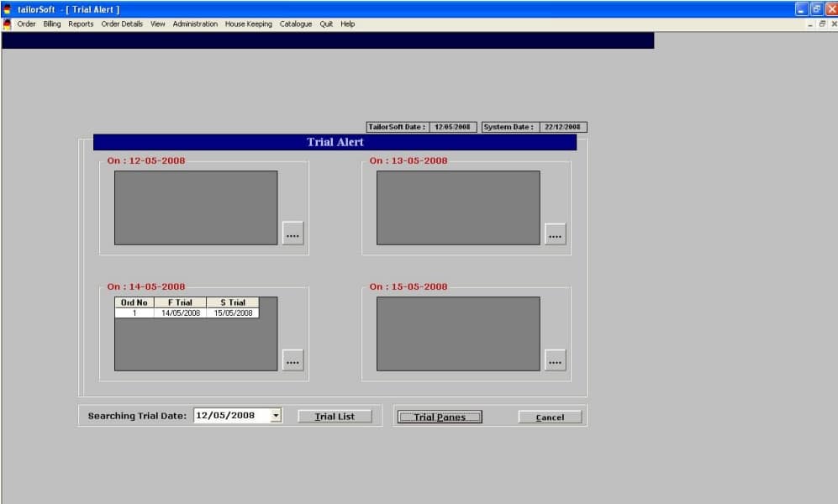Screen dimensions: 838x504
Task: Open the Catalogue menu
Action: click(295, 24)
